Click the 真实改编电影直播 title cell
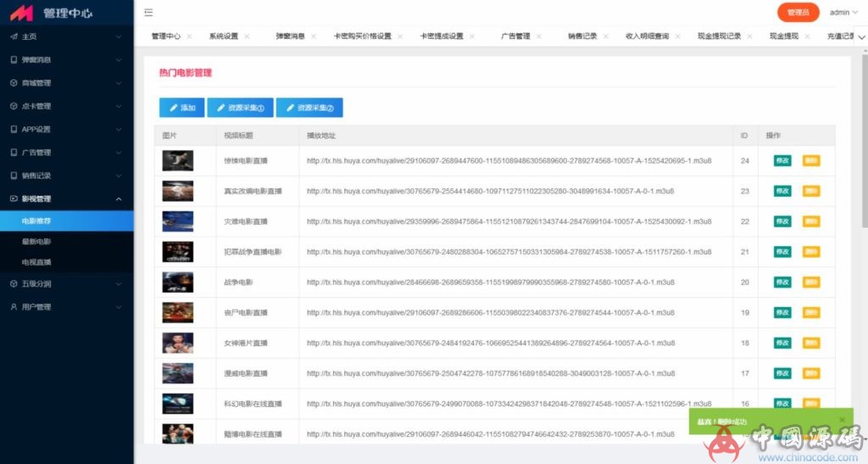 pyautogui.click(x=253, y=191)
